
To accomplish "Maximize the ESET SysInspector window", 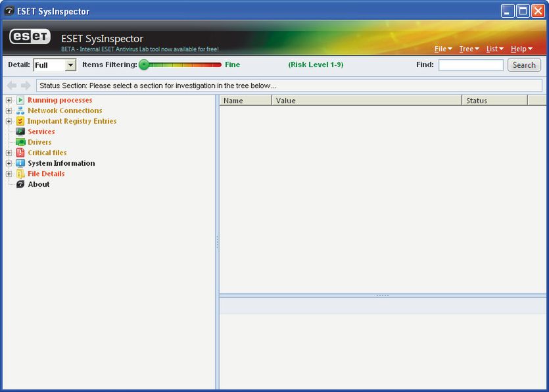I will coord(523,11).
